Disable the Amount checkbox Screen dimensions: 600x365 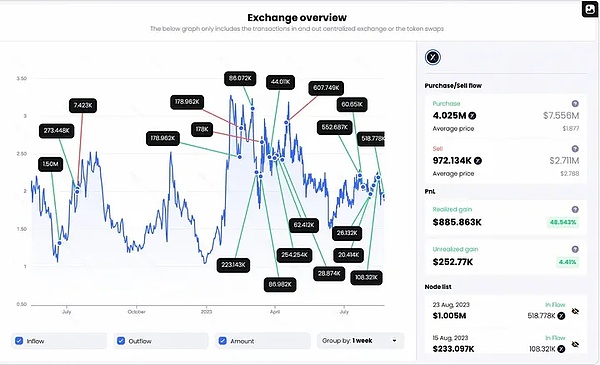coord(223,341)
